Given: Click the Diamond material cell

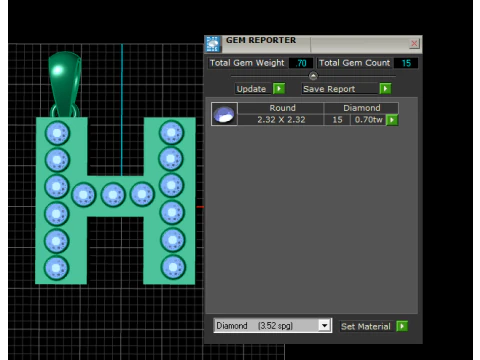Looking at the screenshot, I should pyautogui.click(x=362, y=108).
